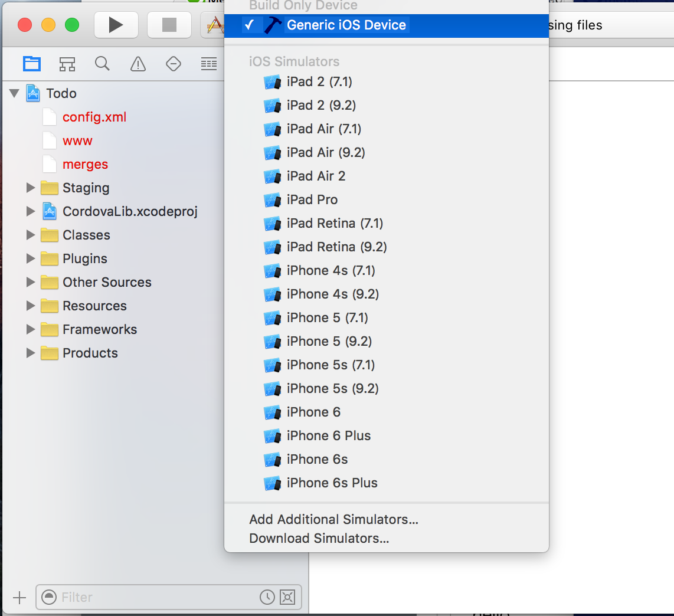Choose iPad Air (9.2) simulator
Screen dimensions: 674x616
point(387,153)
